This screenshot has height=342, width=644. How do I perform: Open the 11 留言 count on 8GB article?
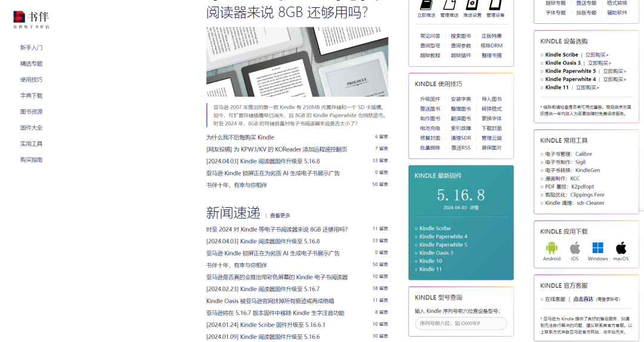coord(380,229)
